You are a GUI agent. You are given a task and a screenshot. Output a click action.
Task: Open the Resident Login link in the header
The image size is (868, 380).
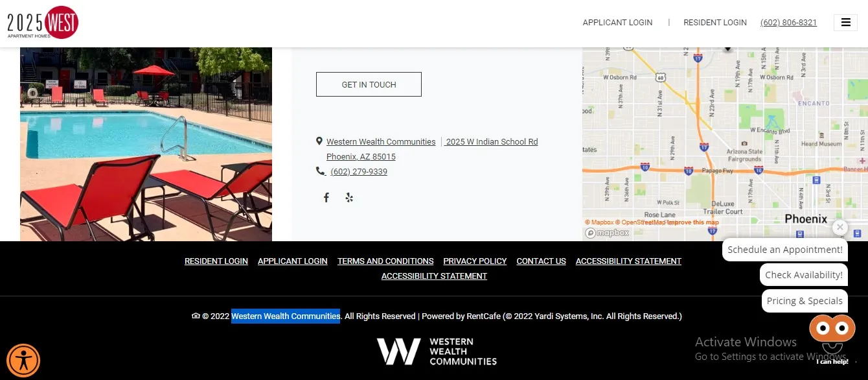715,22
